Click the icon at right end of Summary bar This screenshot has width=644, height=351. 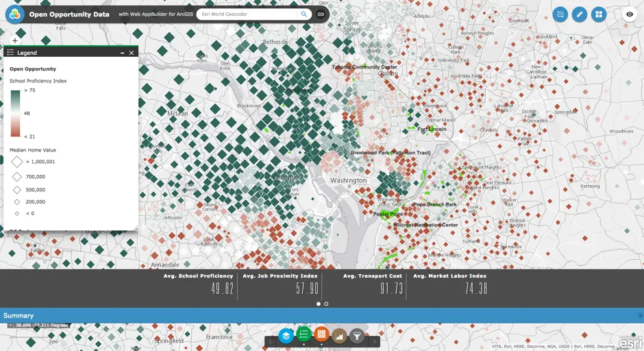tap(640, 315)
